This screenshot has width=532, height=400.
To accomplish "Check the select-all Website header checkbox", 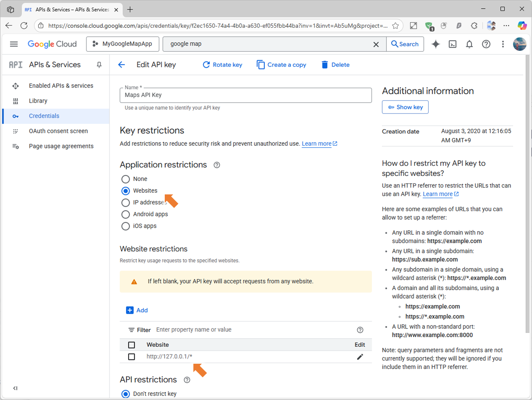I will [132, 345].
